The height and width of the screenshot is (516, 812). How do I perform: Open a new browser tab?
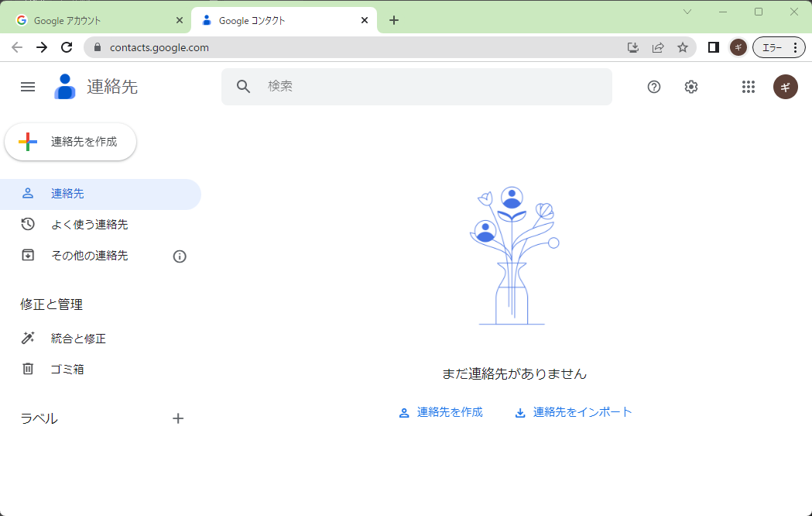coord(394,20)
